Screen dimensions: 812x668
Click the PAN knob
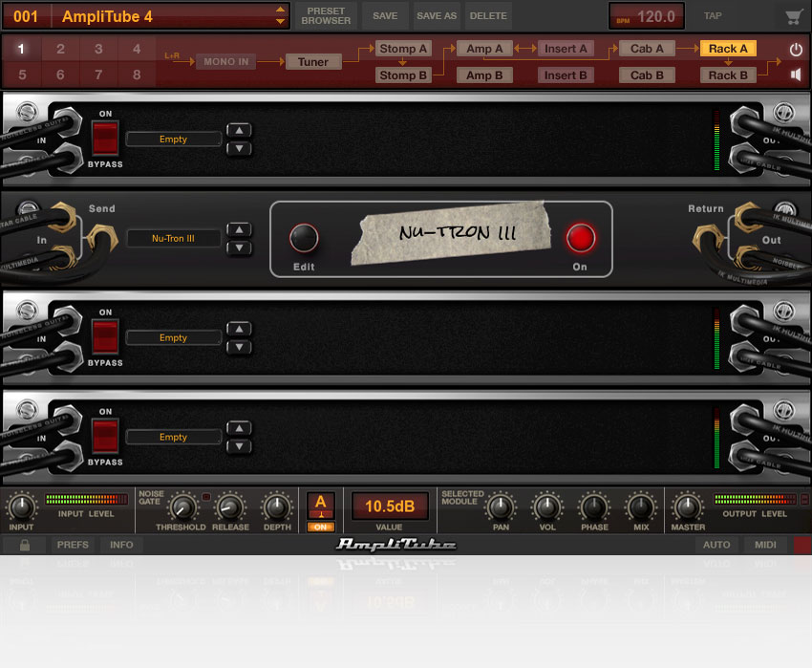pos(501,507)
